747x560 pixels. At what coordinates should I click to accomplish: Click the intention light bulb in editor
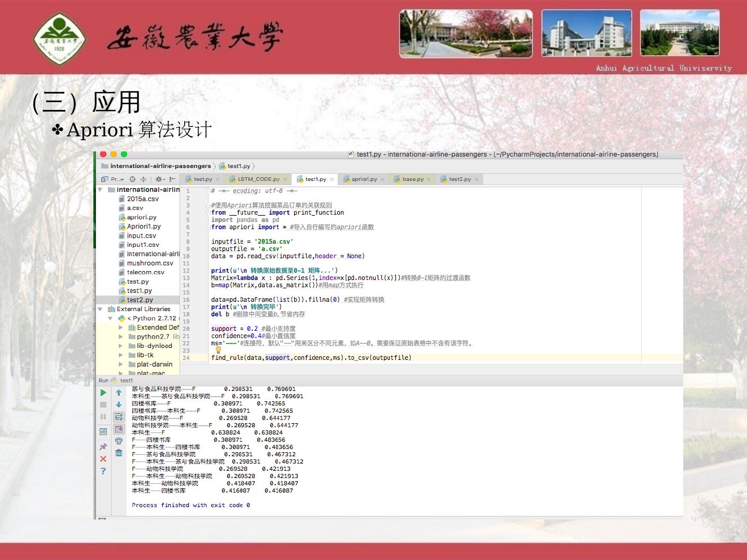point(218,350)
